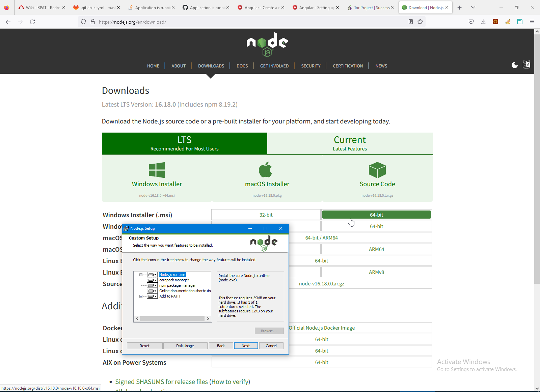Open Add to PATH install options dropdown
This screenshot has width=540, height=392.
click(x=153, y=297)
